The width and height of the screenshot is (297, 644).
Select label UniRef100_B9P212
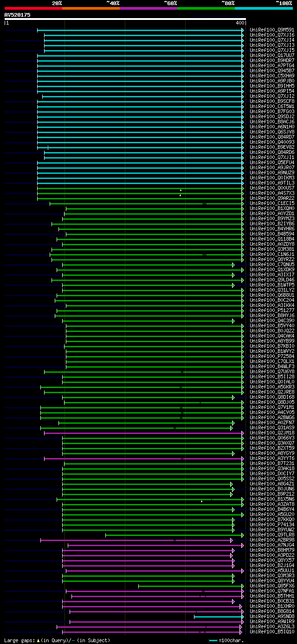(272, 494)
